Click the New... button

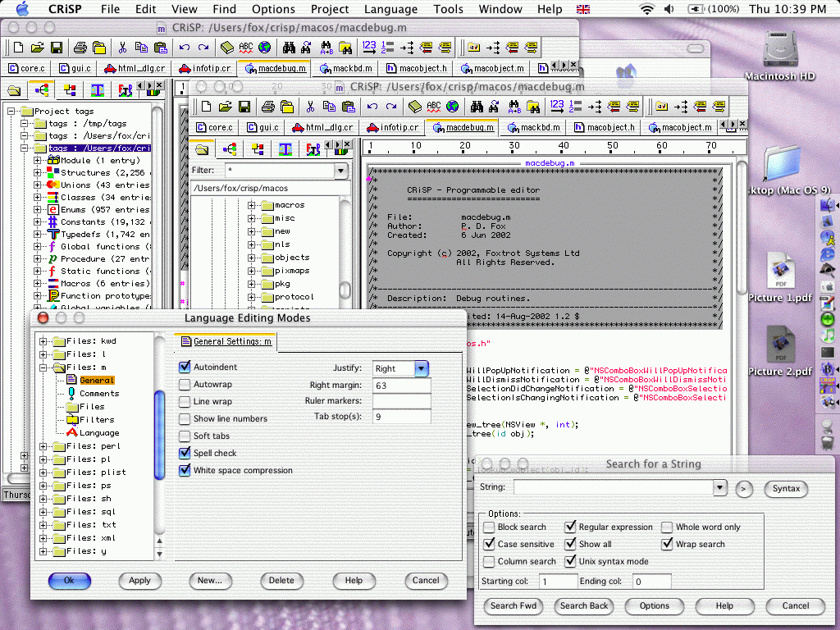(x=210, y=580)
